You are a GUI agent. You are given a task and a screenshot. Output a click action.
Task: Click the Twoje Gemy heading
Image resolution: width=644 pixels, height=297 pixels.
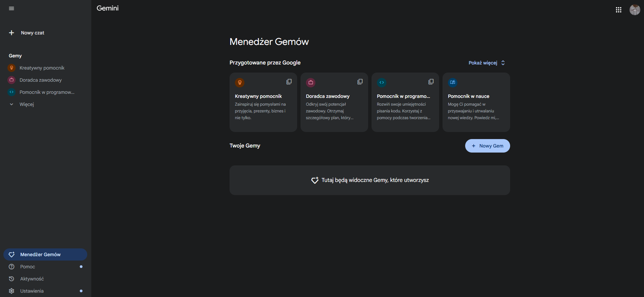245,145
